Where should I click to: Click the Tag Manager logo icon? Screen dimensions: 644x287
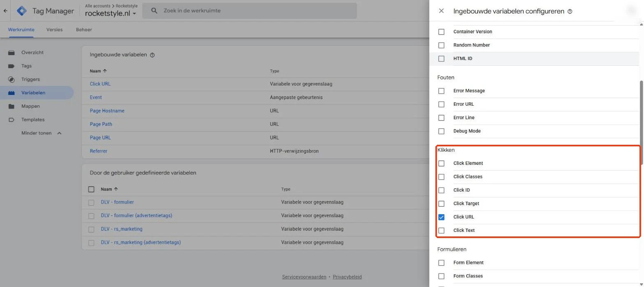[x=21, y=11]
